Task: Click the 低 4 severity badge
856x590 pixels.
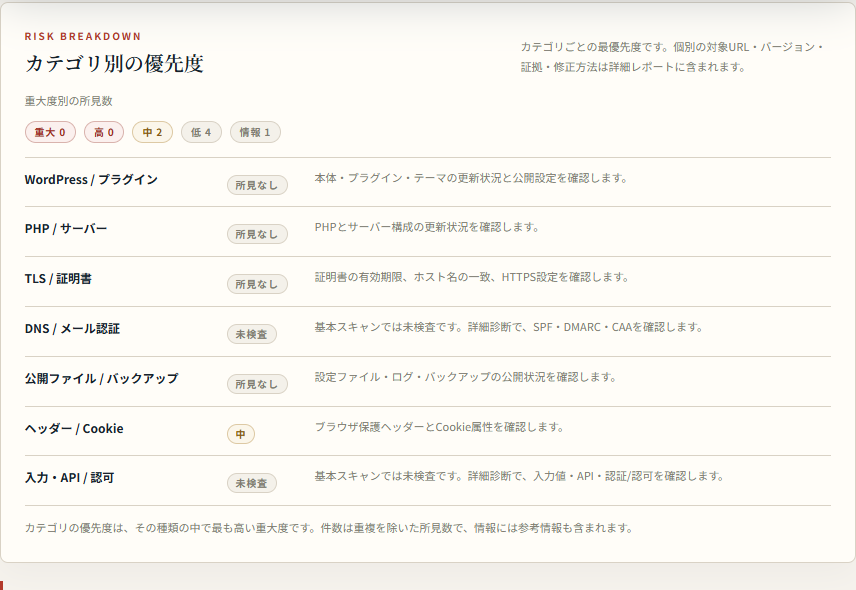Action: click(x=201, y=132)
